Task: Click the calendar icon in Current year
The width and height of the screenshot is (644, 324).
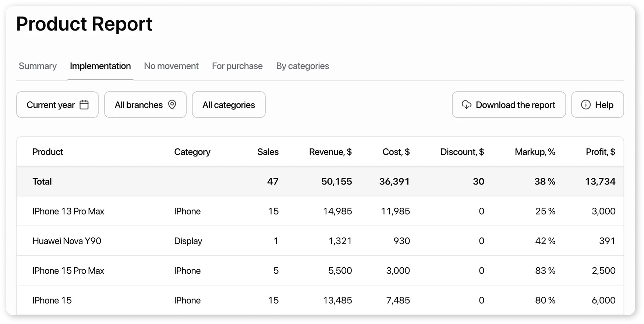Action: pyautogui.click(x=84, y=105)
